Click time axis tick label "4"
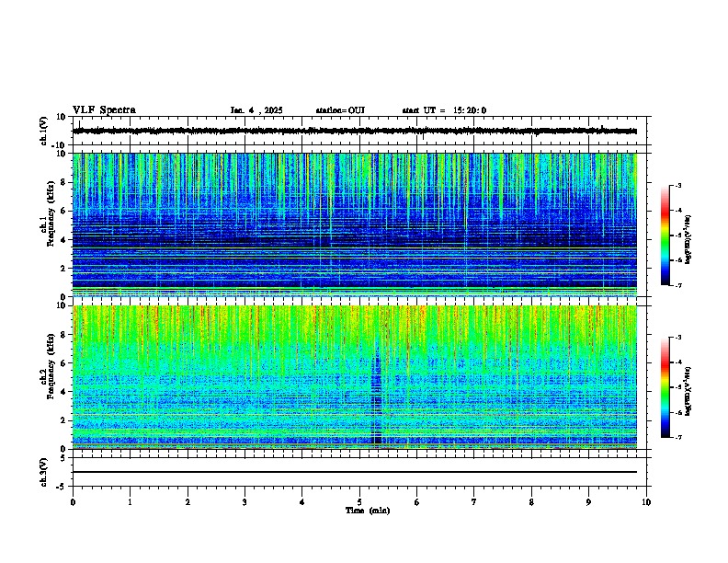 (x=302, y=502)
